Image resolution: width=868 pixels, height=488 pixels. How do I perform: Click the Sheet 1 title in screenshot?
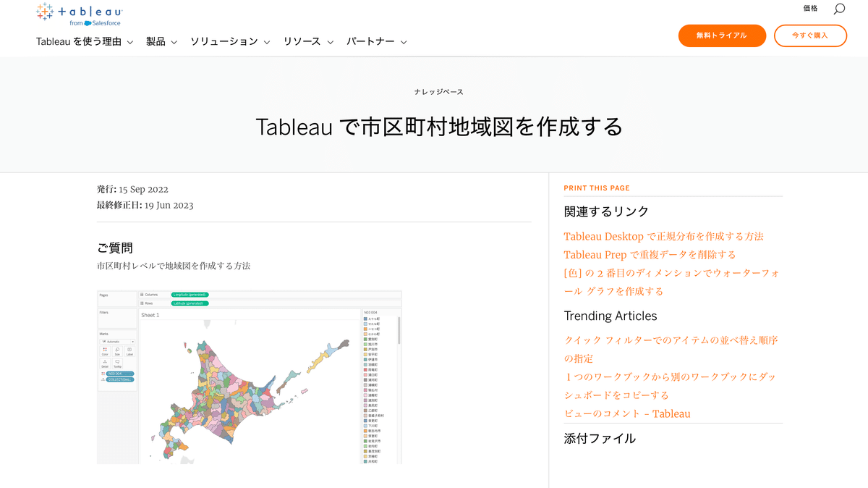150,315
